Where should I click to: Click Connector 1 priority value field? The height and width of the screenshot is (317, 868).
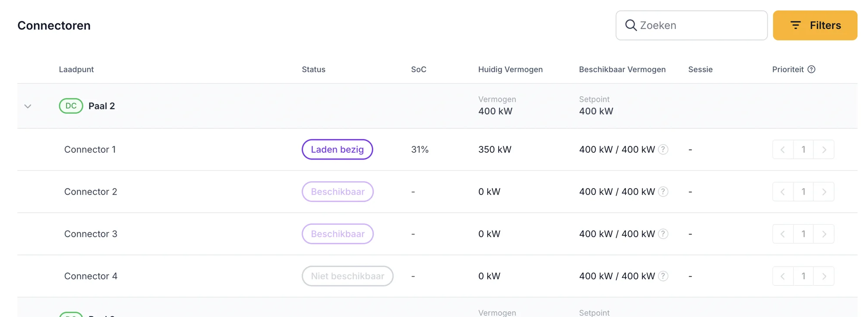(803, 150)
